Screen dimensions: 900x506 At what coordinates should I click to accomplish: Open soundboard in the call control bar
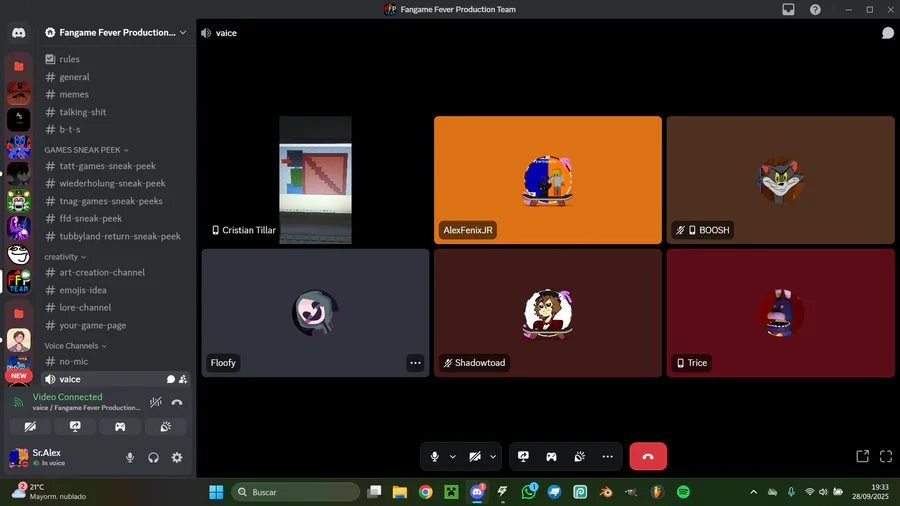tap(580, 457)
